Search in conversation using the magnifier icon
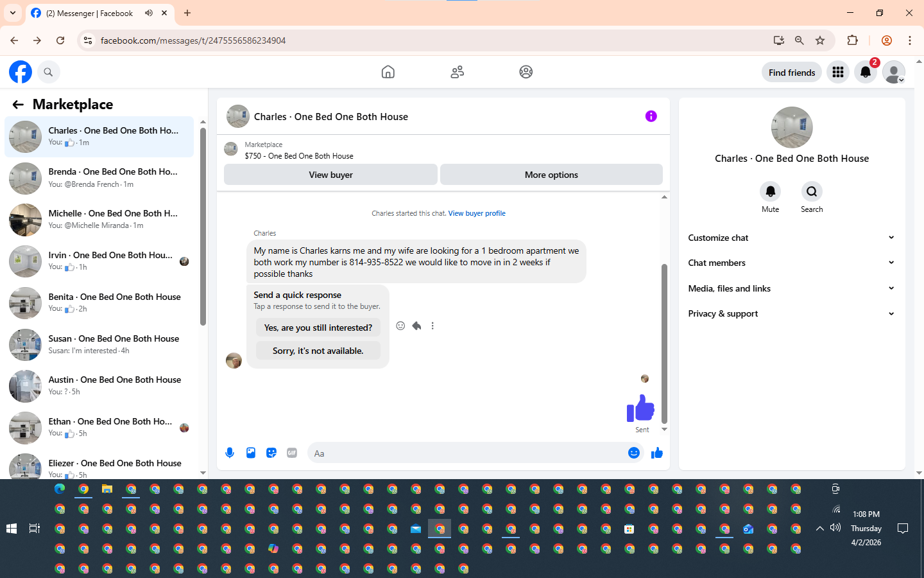The image size is (924, 578). [x=812, y=191]
